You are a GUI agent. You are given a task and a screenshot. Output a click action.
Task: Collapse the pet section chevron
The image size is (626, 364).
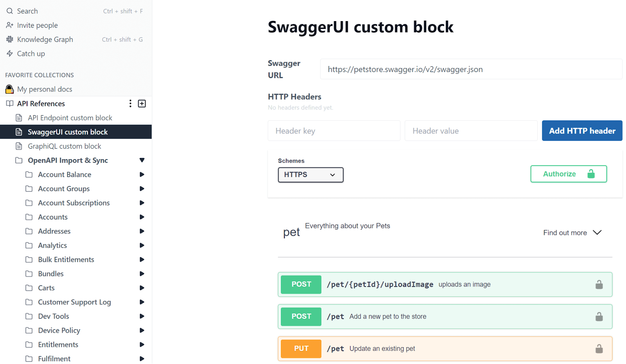click(x=597, y=233)
